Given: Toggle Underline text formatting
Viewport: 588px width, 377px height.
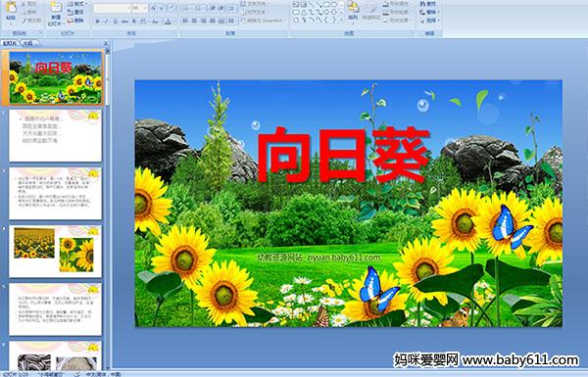Looking at the screenshot, I should (115, 22).
